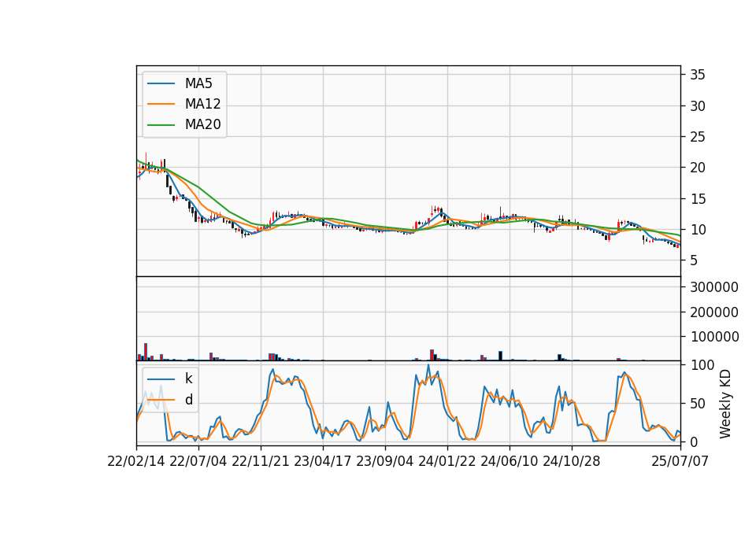The image size is (756, 543).
Task: Click the MA20 legend label
Action: 202,124
